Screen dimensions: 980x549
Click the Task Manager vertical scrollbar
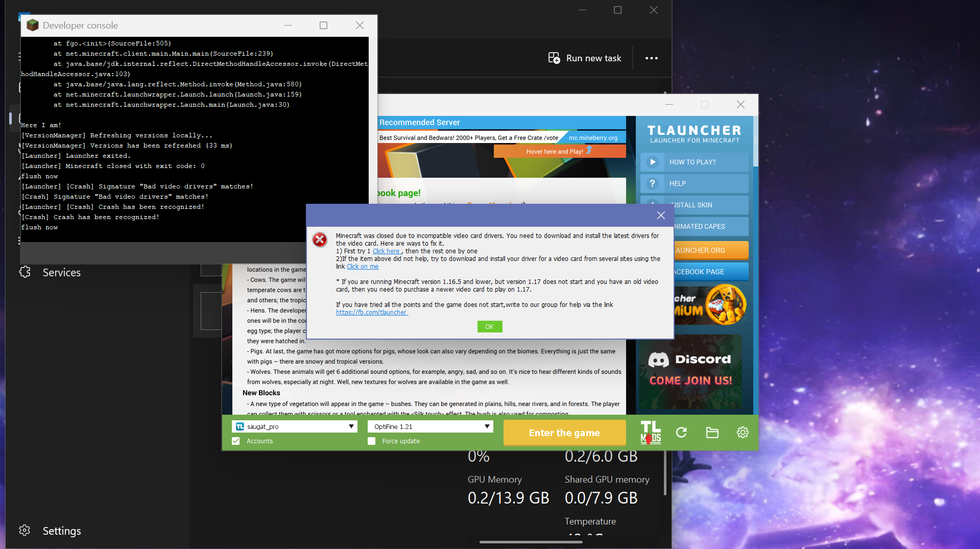pos(665,472)
